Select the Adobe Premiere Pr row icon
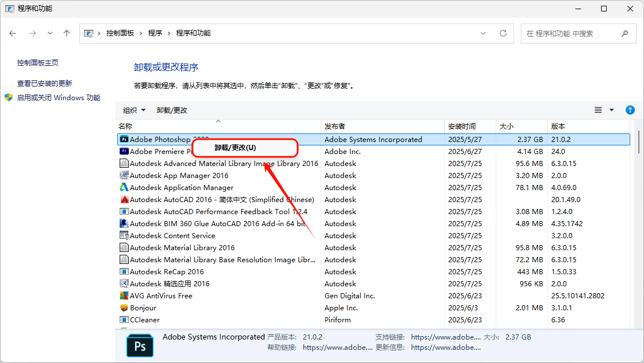Image resolution: width=644 pixels, height=363 pixels. pos(124,151)
